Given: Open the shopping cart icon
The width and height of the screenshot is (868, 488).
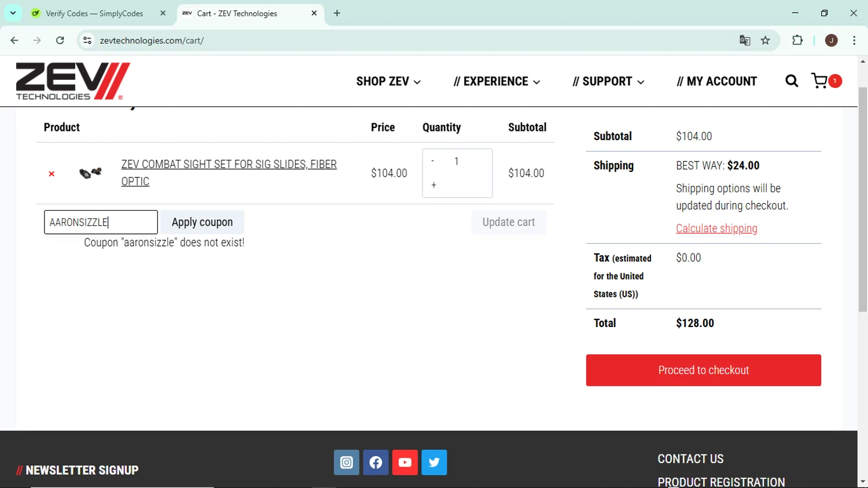Looking at the screenshot, I should (x=819, y=81).
